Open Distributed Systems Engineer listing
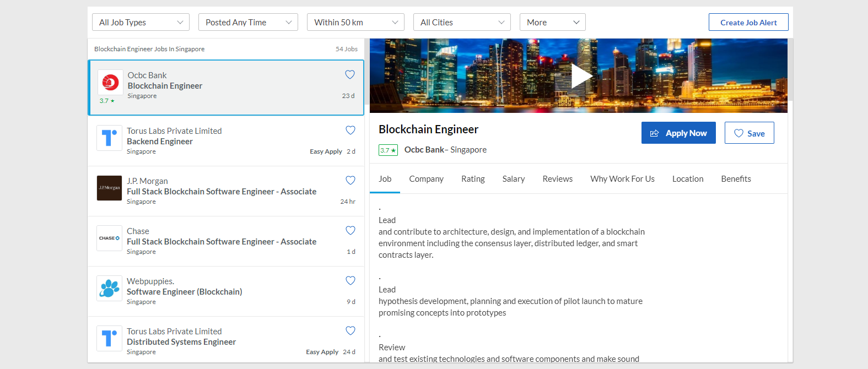 pyautogui.click(x=181, y=341)
